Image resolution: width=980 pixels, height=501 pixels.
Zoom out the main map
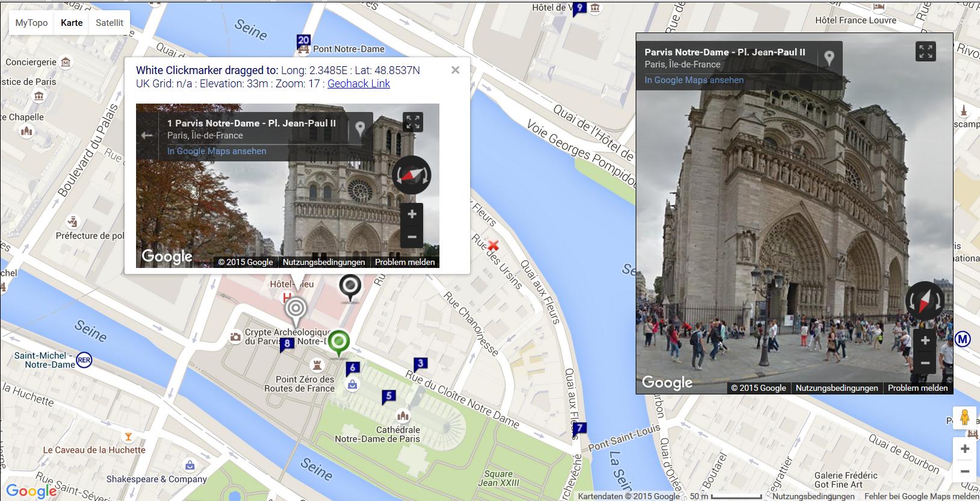[965, 471]
